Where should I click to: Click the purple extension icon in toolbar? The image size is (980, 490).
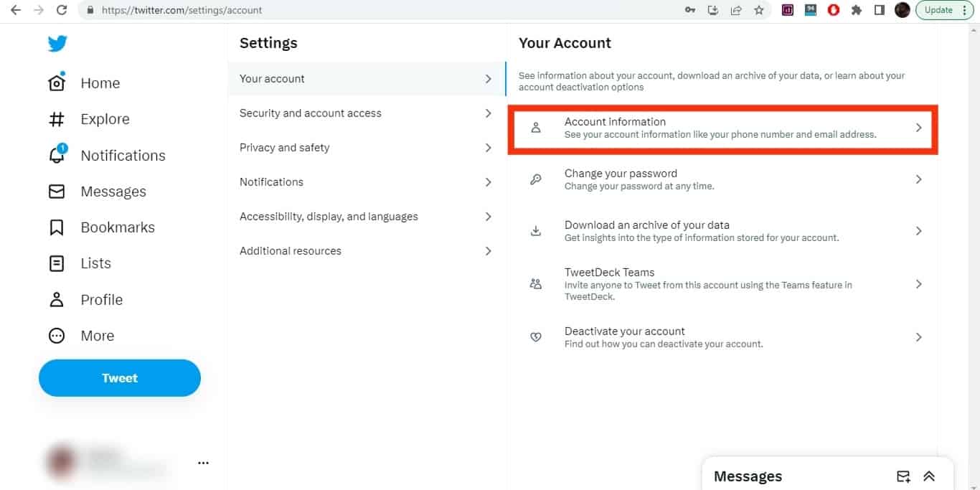[x=788, y=10]
